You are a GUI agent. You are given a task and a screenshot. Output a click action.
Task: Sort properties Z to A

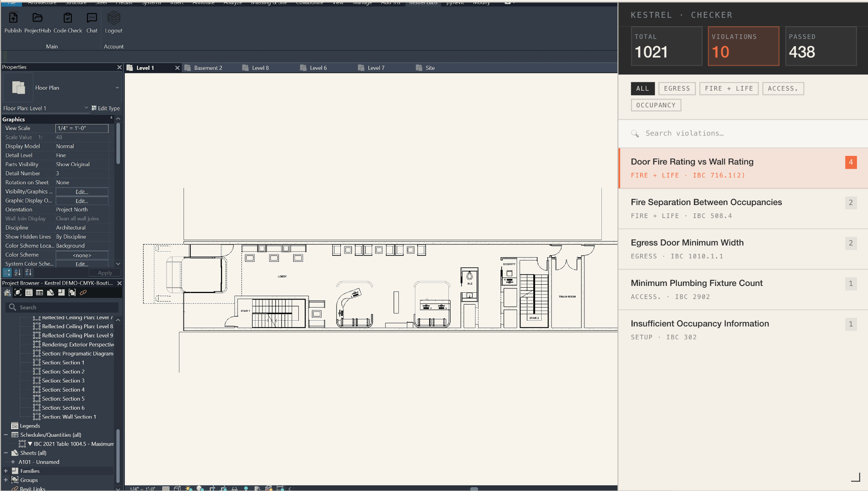(x=28, y=272)
